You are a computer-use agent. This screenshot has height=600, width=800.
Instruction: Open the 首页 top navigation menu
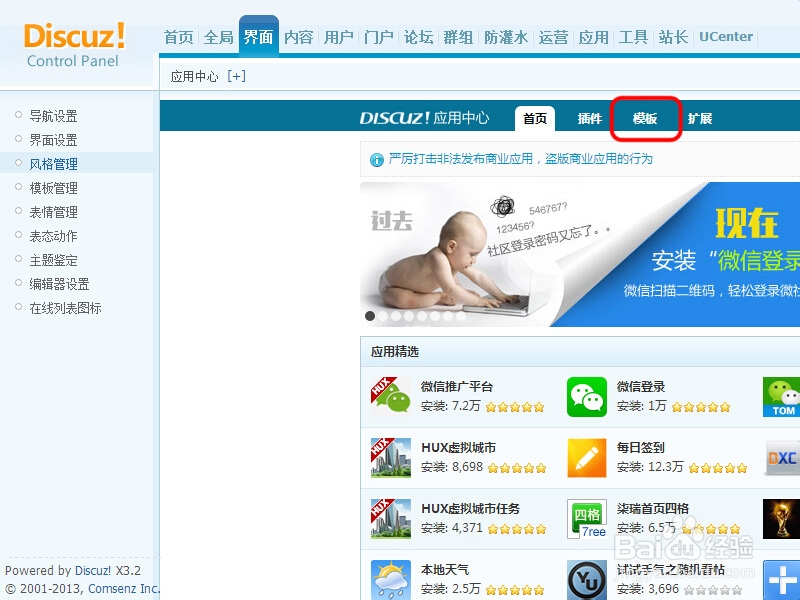pos(179,37)
